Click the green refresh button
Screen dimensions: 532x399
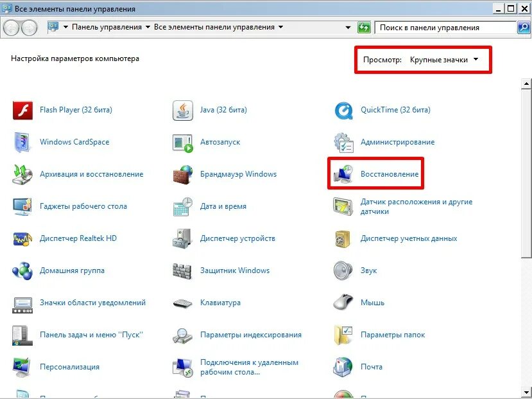tap(364, 28)
